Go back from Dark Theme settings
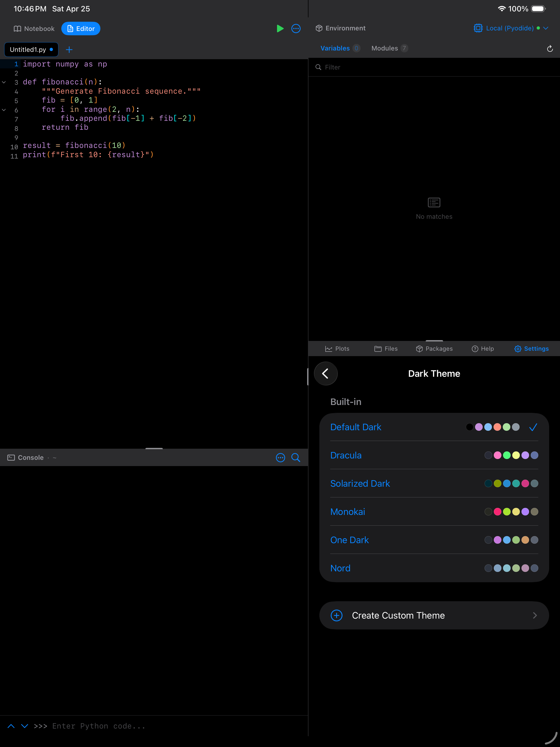The width and height of the screenshot is (560, 747). tap(326, 373)
